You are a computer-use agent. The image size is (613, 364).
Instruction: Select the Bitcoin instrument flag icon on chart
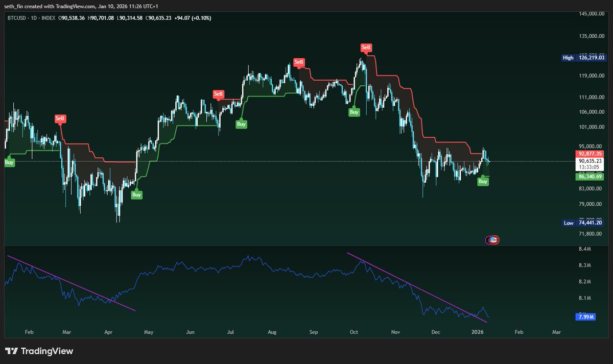pyautogui.click(x=492, y=239)
